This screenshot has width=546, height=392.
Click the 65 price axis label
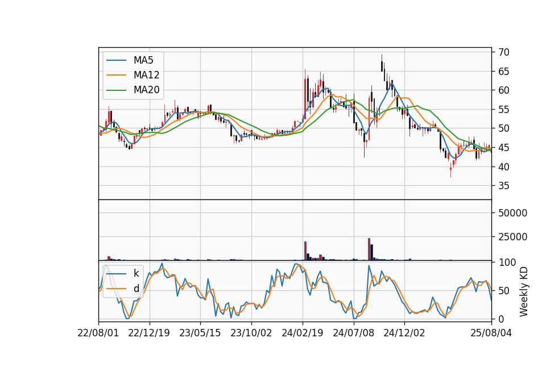(x=503, y=72)
